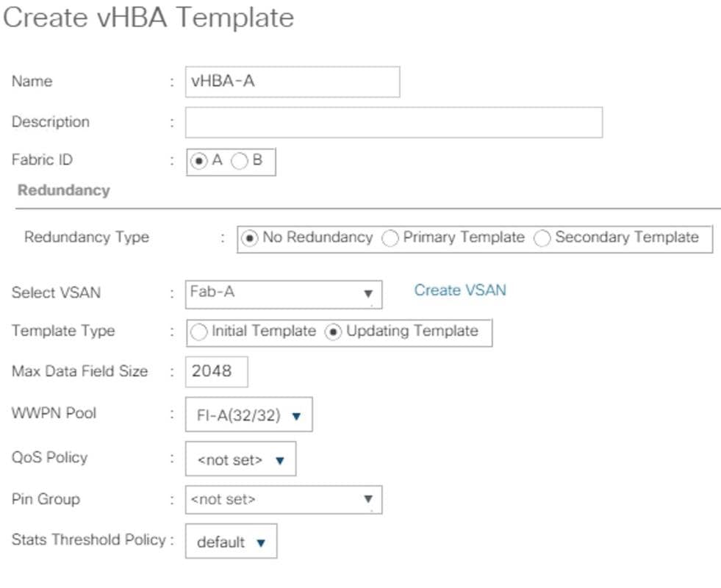
Task: Select Updating Template type
Action: [333, 332]
